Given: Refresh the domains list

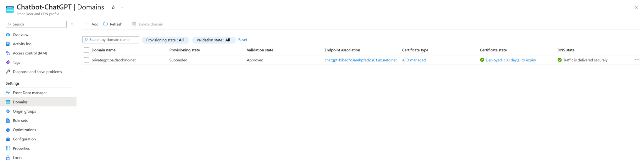Looking at the screenshot, I should pos(113,24).
